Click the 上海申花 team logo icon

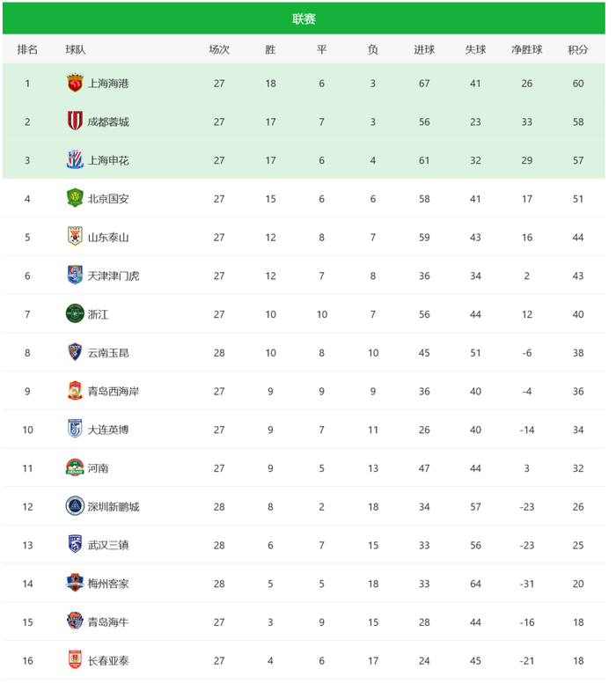[x=75, y=160]
